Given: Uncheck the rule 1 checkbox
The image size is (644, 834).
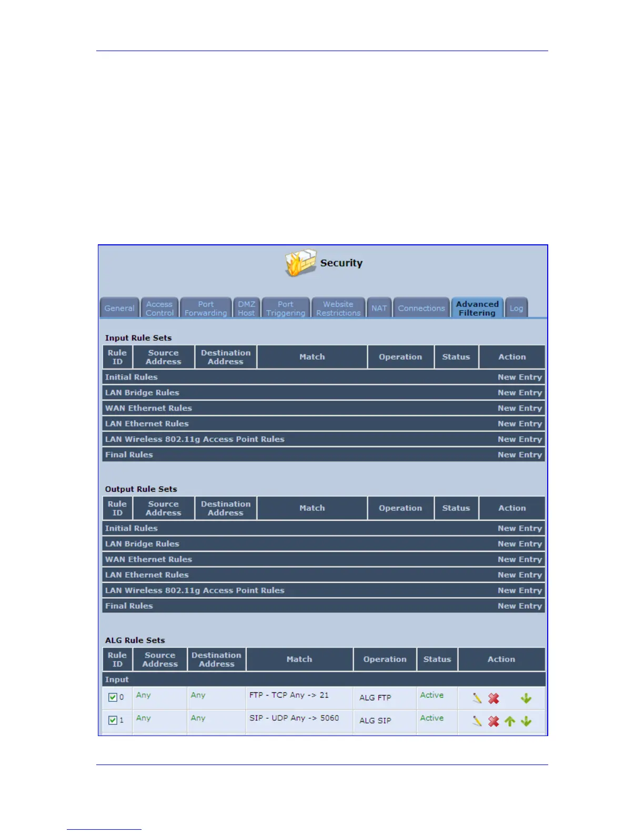Looking at the screenshot, I should (x=113, y=720).
